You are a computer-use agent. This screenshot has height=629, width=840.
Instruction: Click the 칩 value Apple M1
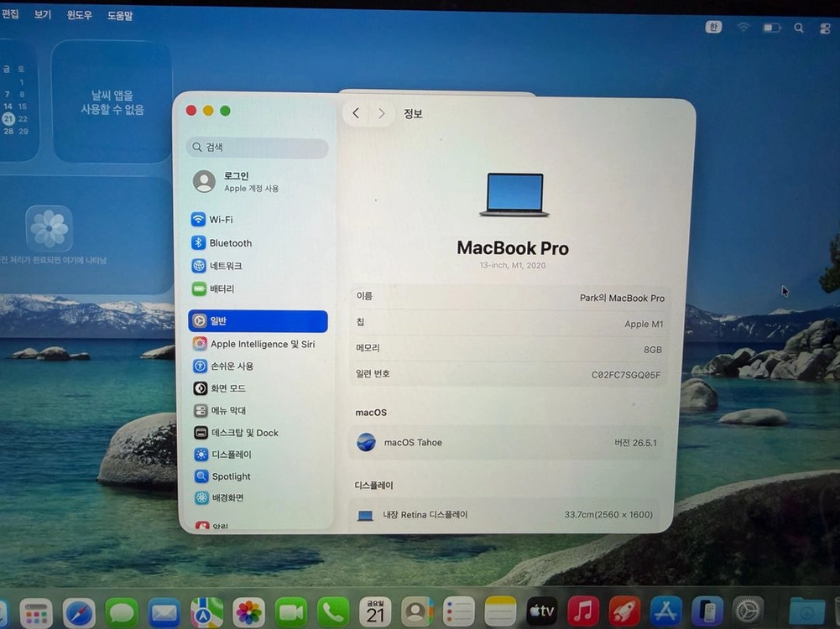pos(644,324)
